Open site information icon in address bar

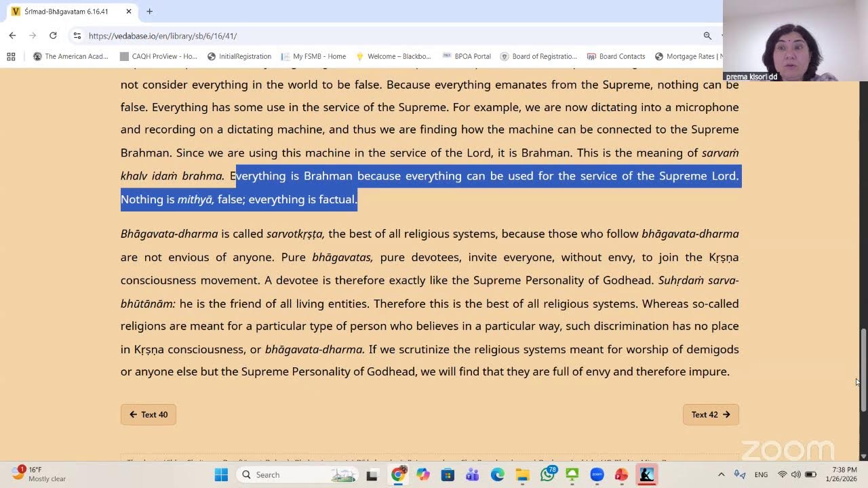tap(77, 36)
